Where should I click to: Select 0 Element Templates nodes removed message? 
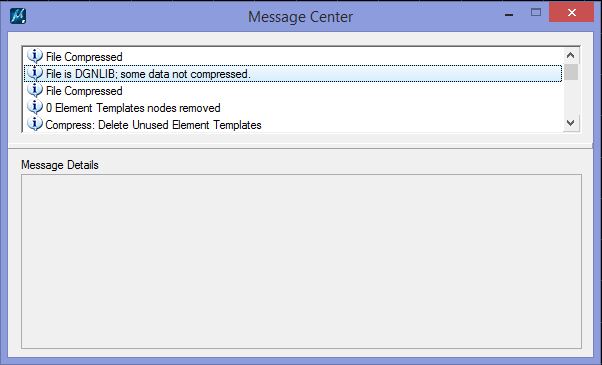[293, 107]
